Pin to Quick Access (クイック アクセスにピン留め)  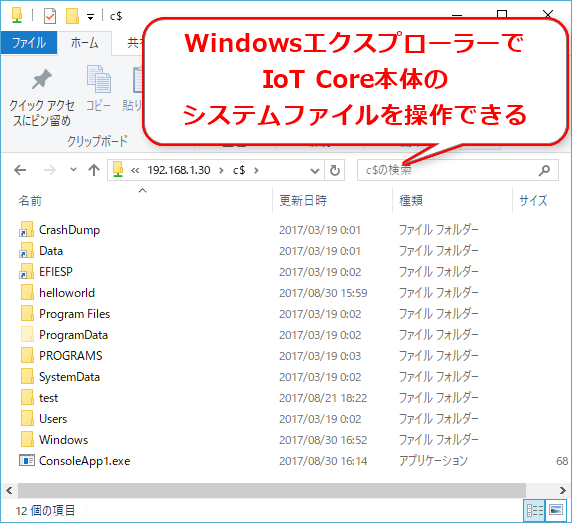(42, 97)
